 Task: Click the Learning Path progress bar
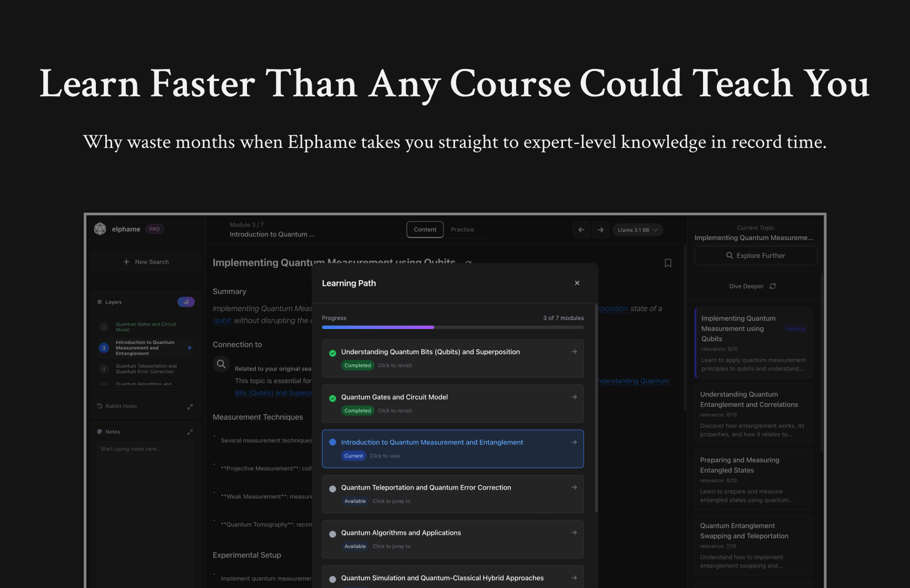pos(453,327)
